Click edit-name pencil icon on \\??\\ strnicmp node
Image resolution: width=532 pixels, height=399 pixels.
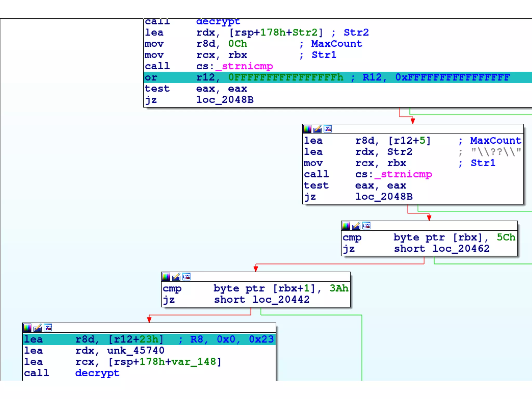317,129
